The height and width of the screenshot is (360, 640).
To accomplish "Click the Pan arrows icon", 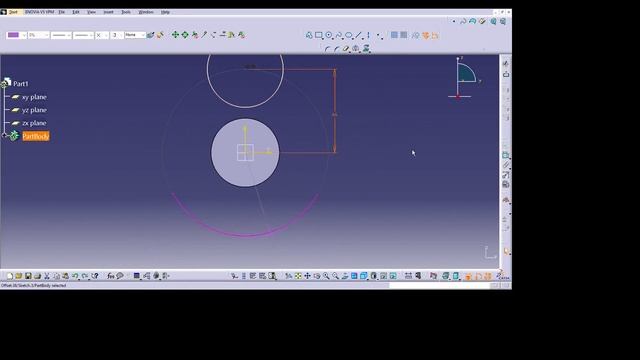I will pyautogui.click(x=307, y=276).
